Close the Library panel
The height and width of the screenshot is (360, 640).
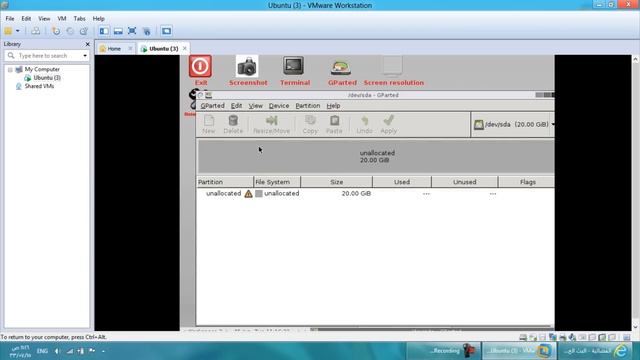point(87,44)
